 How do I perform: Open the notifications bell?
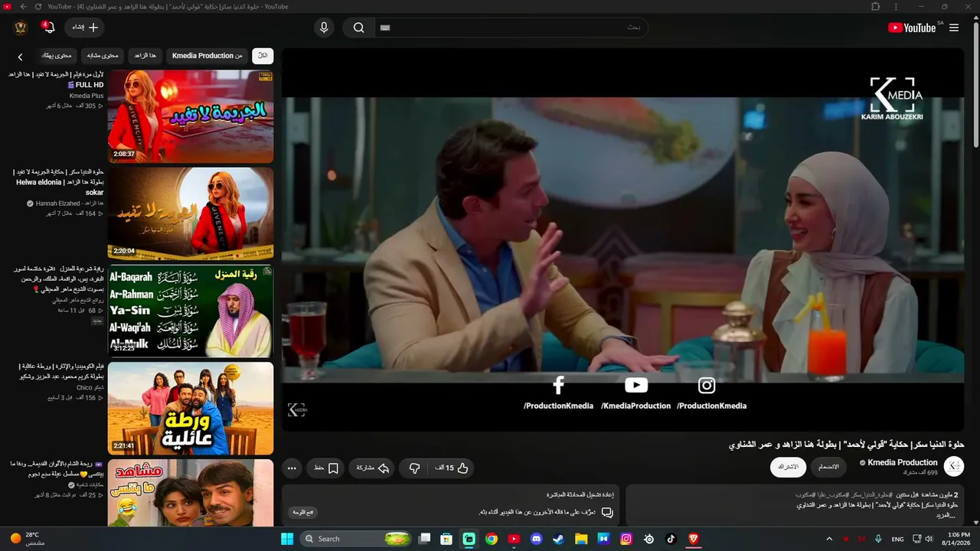(x=49, y=28)
